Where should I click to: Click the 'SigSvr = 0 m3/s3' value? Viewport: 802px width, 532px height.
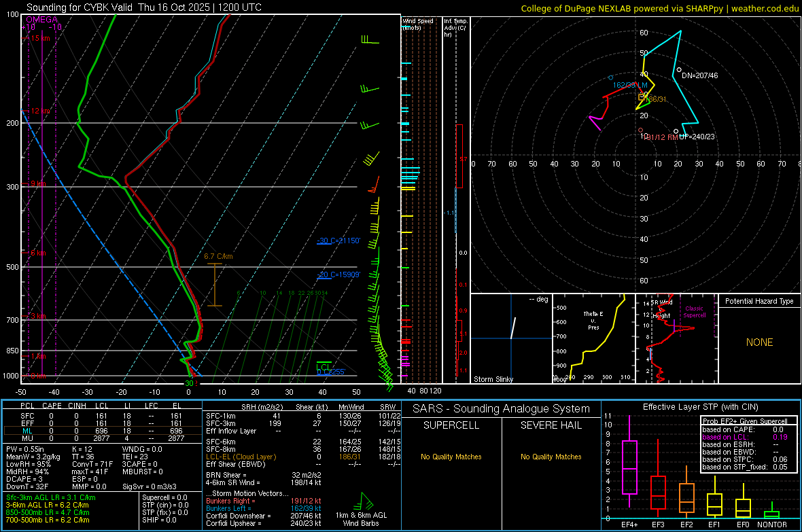pyautogui.click(x=150, y=487)
